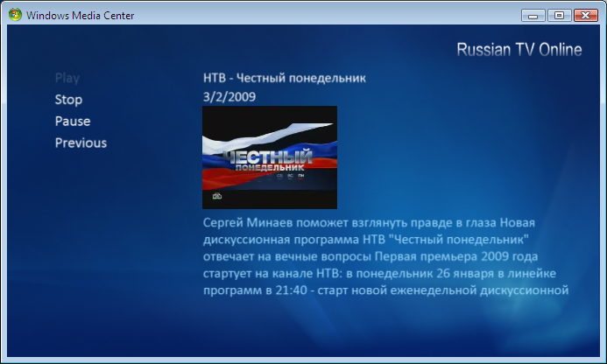Click the 3/2/2009 date text
The height and width of the screenshot is (364, 607).
coord(229,96)
